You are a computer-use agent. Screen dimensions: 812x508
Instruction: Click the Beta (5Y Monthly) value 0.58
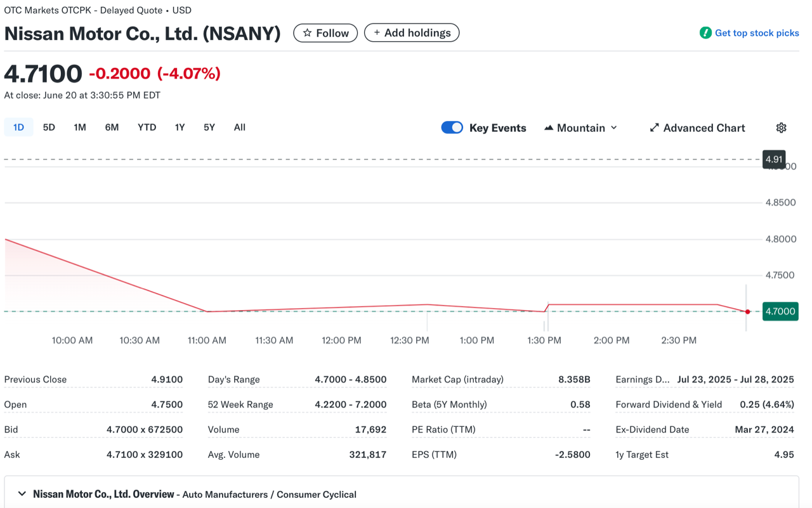point(580,405)
